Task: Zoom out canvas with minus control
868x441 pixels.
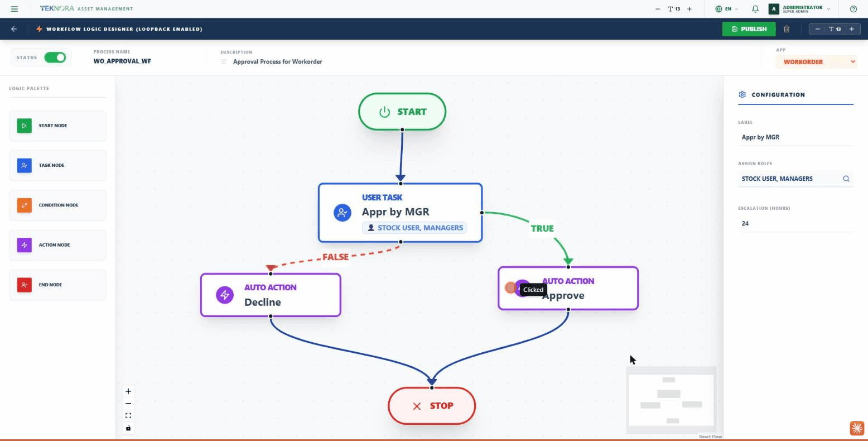Action: [128, 404]
